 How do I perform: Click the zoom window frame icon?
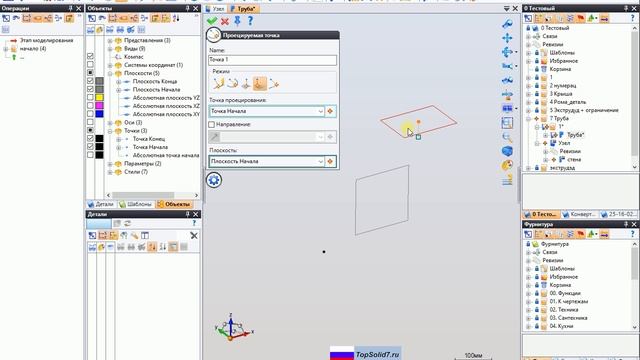tap(507, 123)
